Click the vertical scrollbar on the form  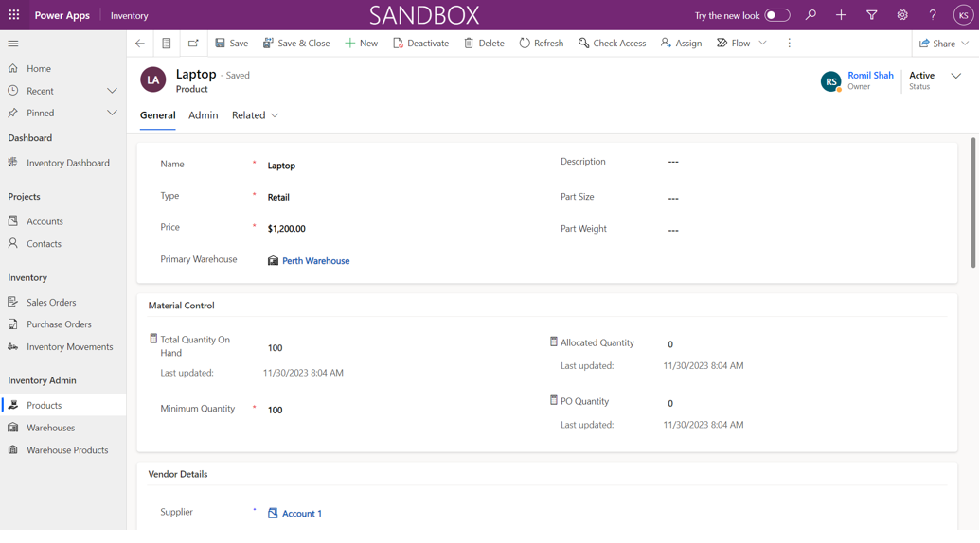(972, 203)
